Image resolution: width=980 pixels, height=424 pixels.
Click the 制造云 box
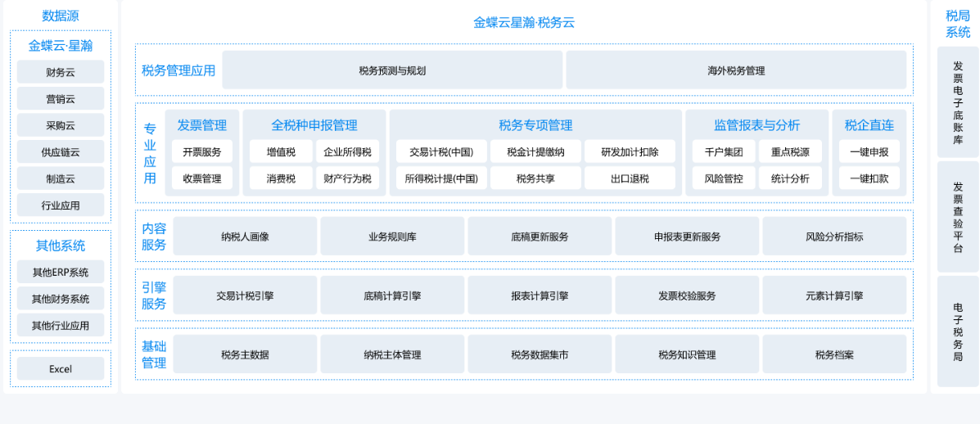tap(61, 178)
